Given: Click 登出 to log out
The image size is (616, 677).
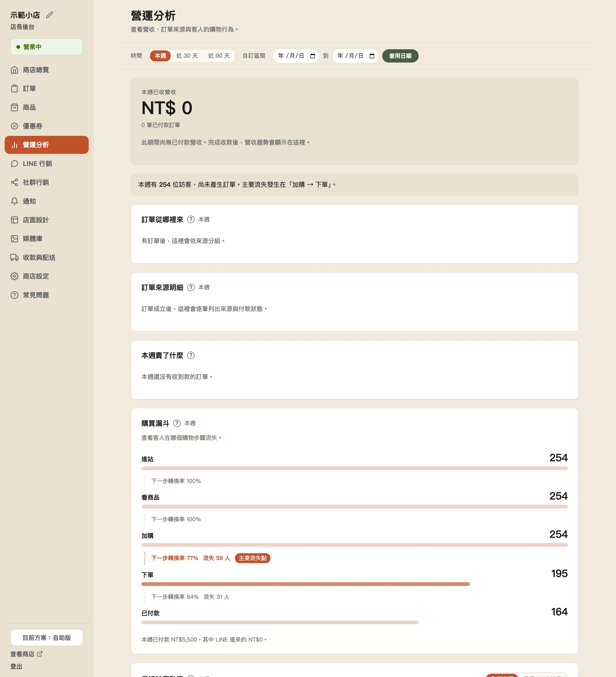Looking at the screenshot, I should (x=16, y=666).
